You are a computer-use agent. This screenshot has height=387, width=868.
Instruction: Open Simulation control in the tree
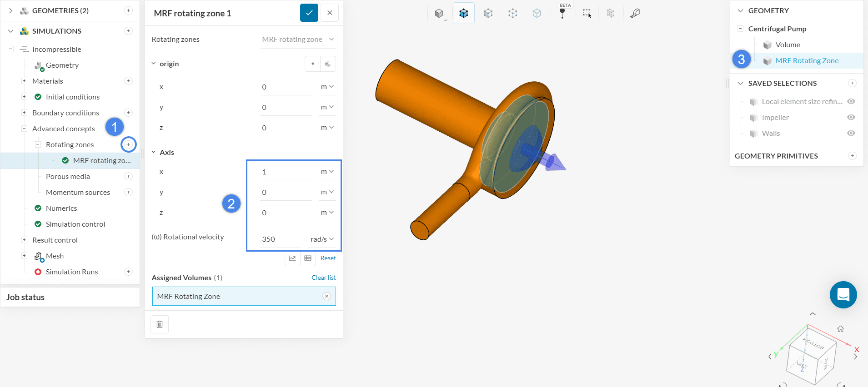click(75, 224)
